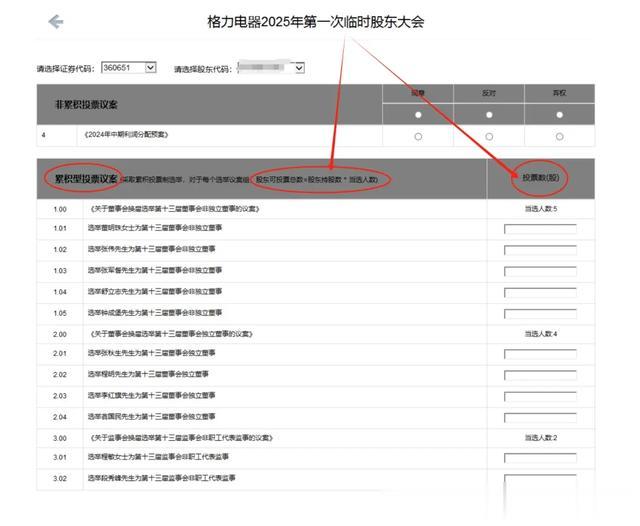Image resolution: width=640 pixels, height=526 pixels.
Task: Open the 证券代码 dropdown showing 360651
Action: (x=129, y=67)
